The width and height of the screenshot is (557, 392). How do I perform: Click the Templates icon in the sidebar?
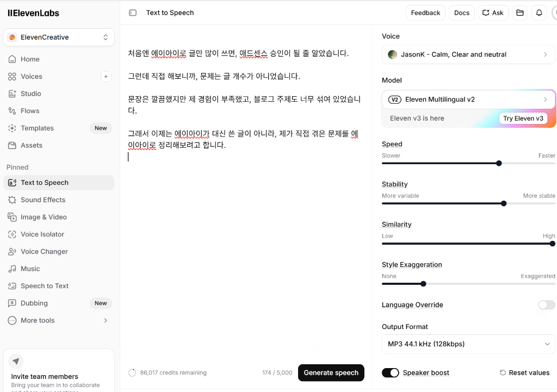[12, 128]
